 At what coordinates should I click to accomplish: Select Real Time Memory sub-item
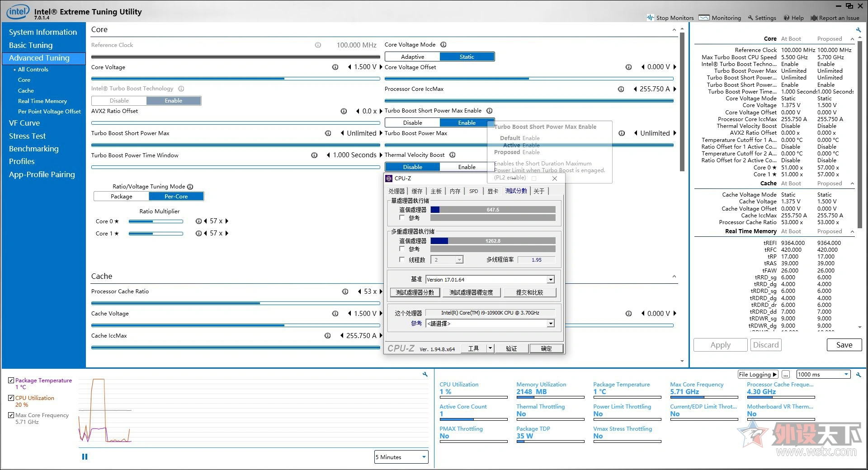point(42,101)
